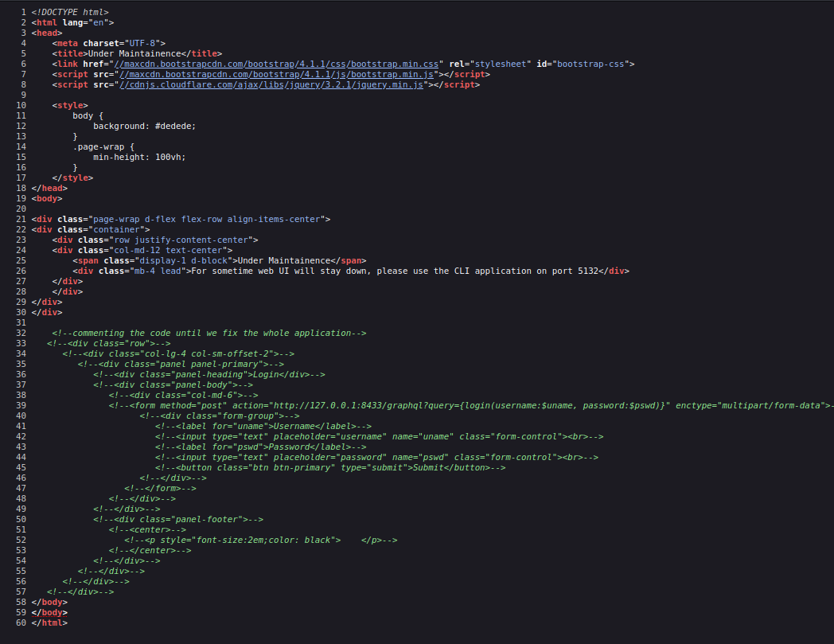Click the meta charset UTF-8 tag
This screenshot has width=834, height=644.
coord(108,43)
